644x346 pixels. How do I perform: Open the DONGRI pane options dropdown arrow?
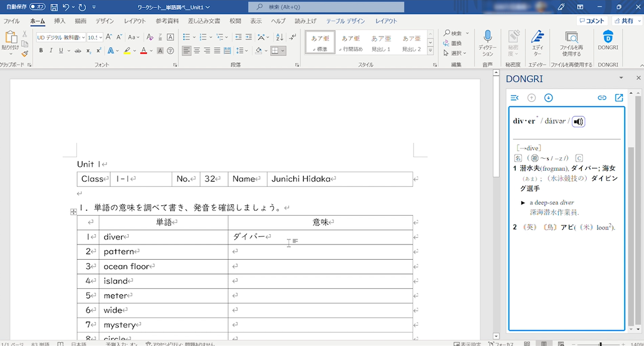(x=621, y=77)
